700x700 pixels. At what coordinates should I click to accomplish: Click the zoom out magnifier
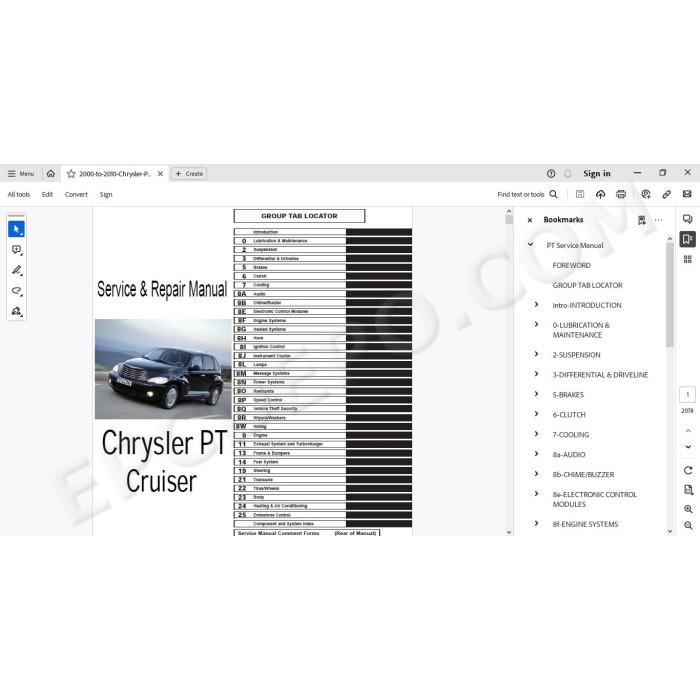pyautogui.click(x=688, y=525)
